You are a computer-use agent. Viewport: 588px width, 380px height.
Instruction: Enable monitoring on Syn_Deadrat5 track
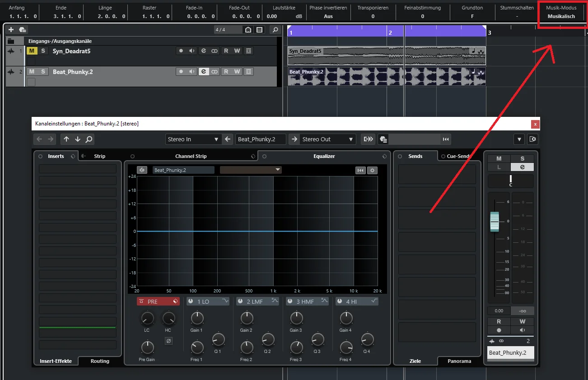[192, 51]
